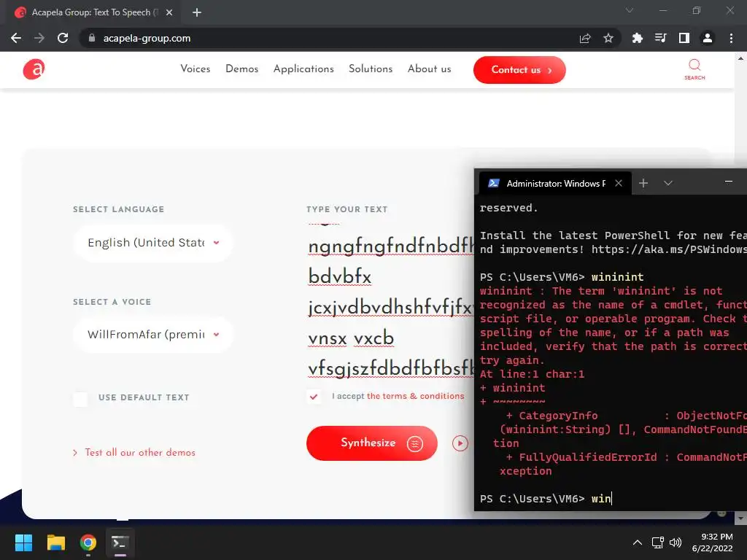Switch to Chrome from the taskbar
Screen dimensions: 747x560
(88, 542)
